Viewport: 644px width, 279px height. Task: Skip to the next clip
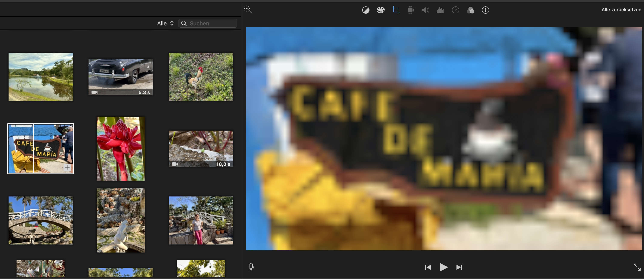[459, 267]
